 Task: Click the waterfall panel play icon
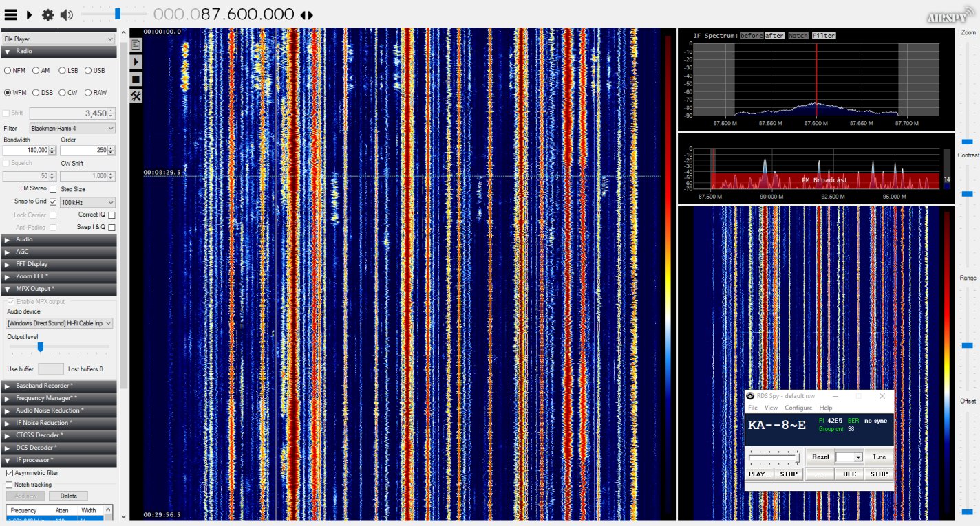click(x=136, y=62)
